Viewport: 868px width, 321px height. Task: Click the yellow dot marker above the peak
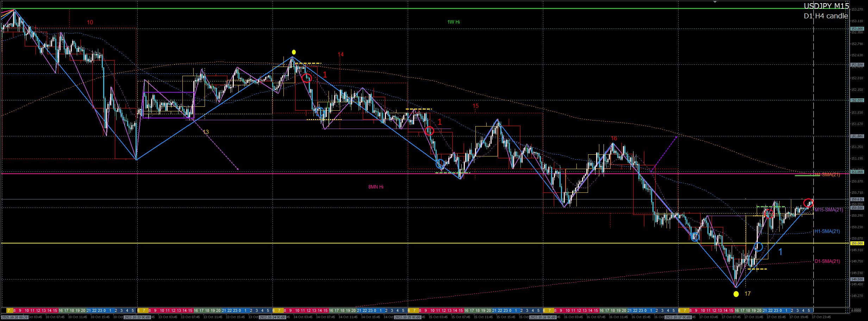point(294,52)
